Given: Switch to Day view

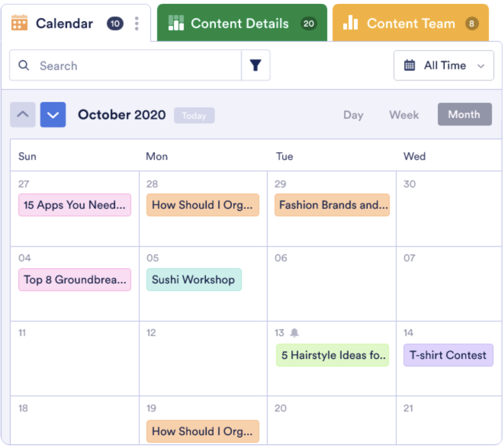Looking at the screenshot, I should pos(353,115).
